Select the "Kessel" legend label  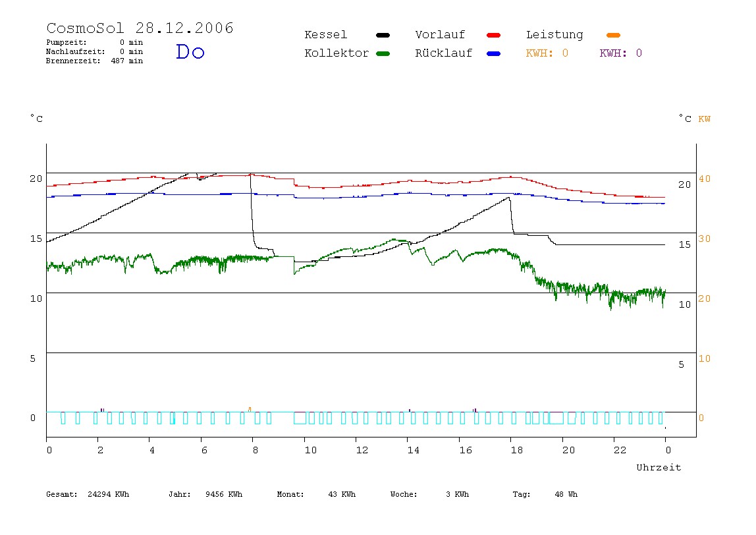pos(325,35)
